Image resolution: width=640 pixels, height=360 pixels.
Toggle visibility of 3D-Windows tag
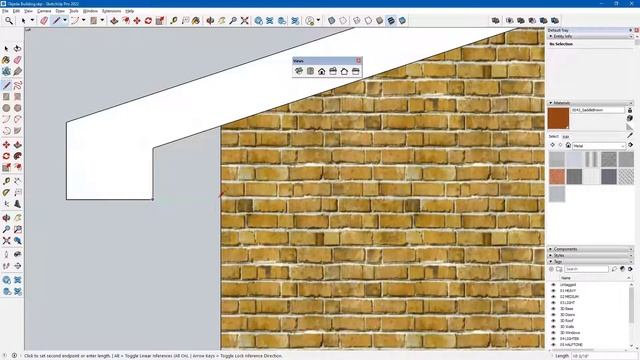[553, 333]
